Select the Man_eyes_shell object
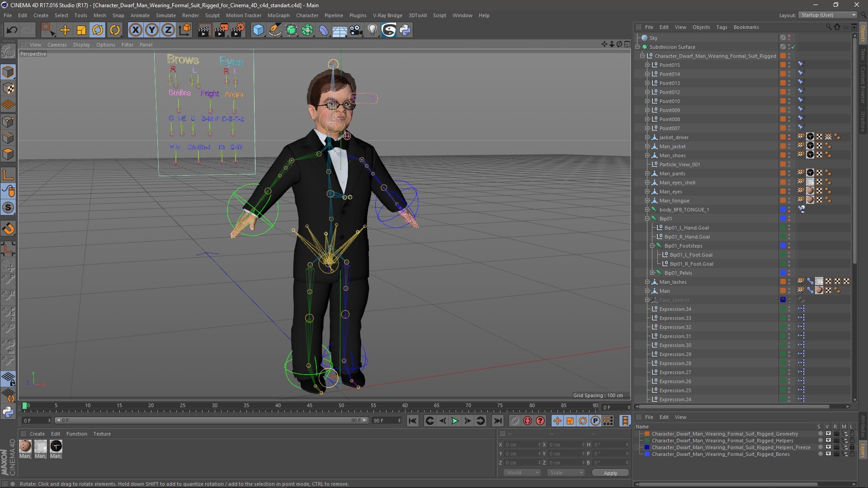The image size is (868, 488). tap(677, 183)
